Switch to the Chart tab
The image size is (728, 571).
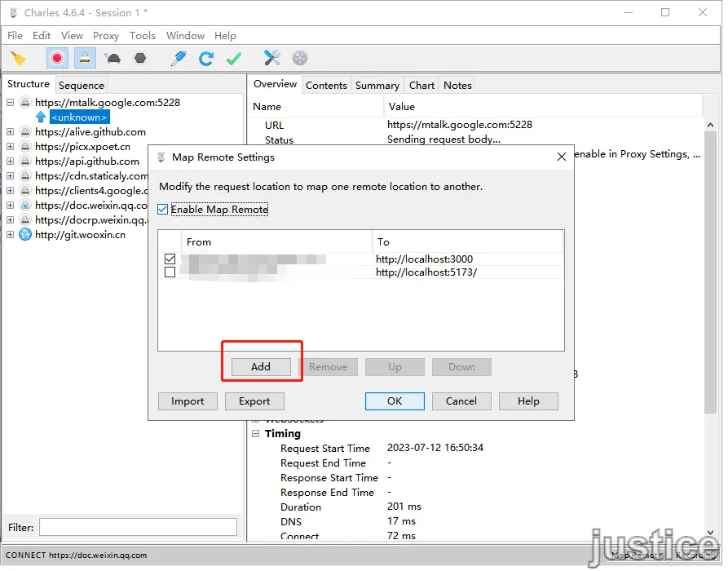click(422, 86)
